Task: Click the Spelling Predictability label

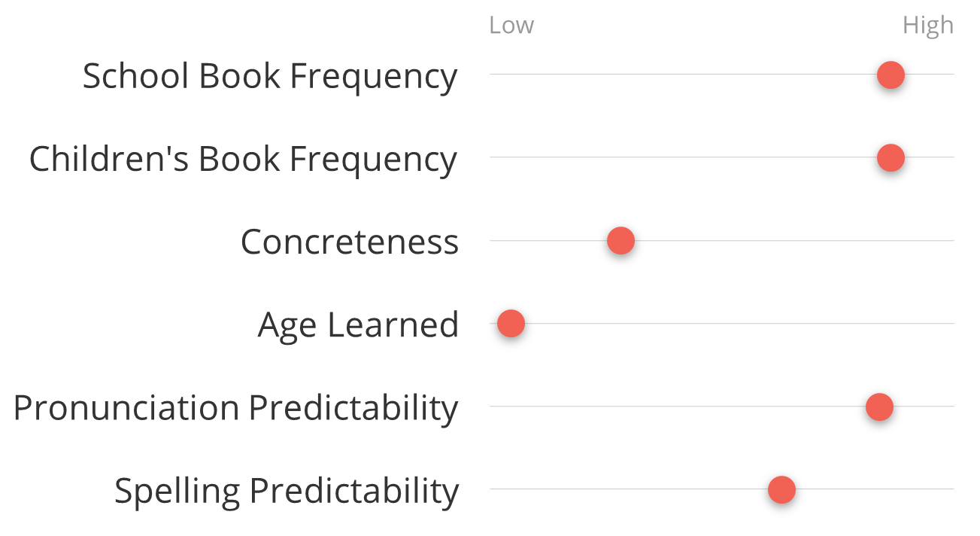Action: tap(287, 491)
